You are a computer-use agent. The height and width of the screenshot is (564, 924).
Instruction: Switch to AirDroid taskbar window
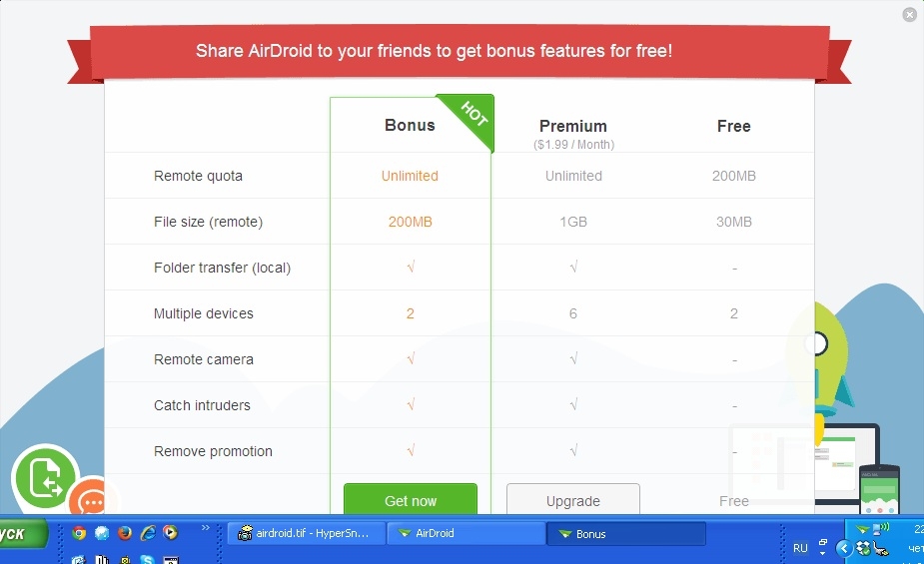466,533
